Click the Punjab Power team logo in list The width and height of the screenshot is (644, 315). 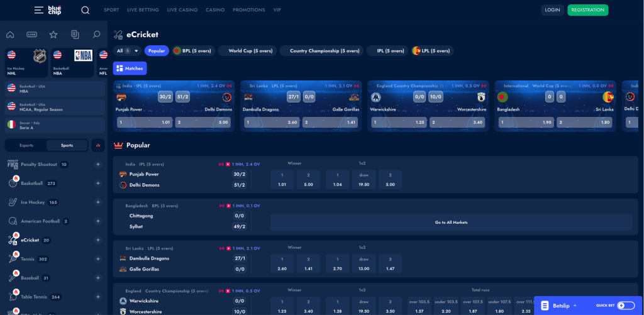(x=123, y=174)
